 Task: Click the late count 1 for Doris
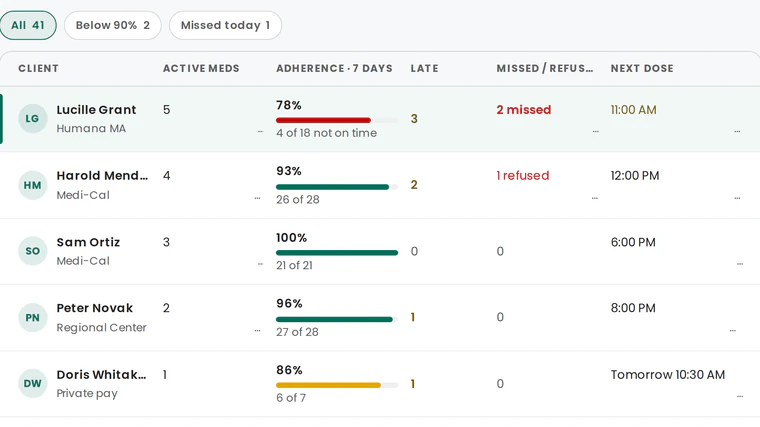click(413, 384)
